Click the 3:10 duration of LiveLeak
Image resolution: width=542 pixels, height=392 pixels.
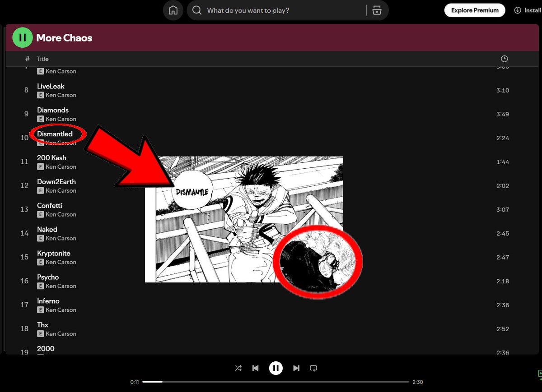coord(503,91)
